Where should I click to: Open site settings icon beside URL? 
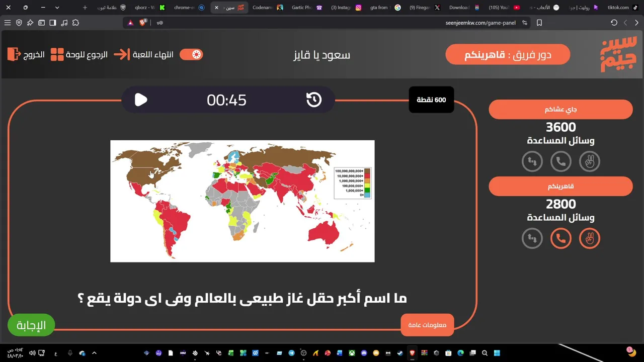pyautogui.click(x=525, y=23)
